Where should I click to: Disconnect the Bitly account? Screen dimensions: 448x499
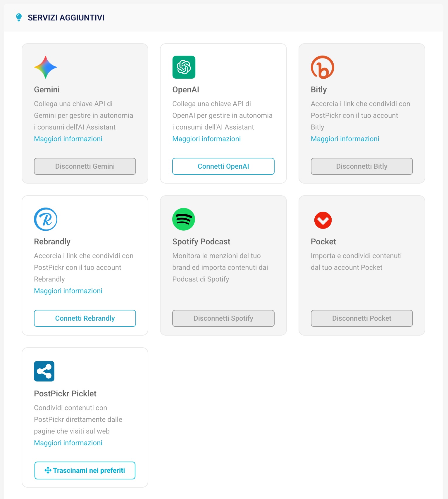[362, 166]
